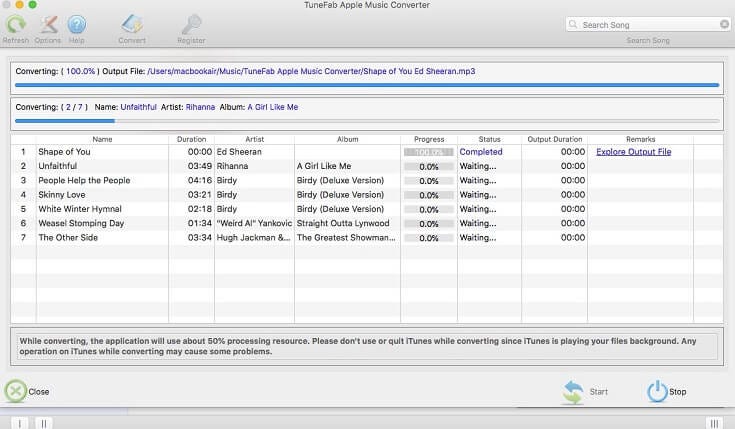The width and height of the screenshot is (735, 429).
Task: Click the Unfaithful 0.0% progress bar
Action: pyautogui.click(x=428, y=166)
